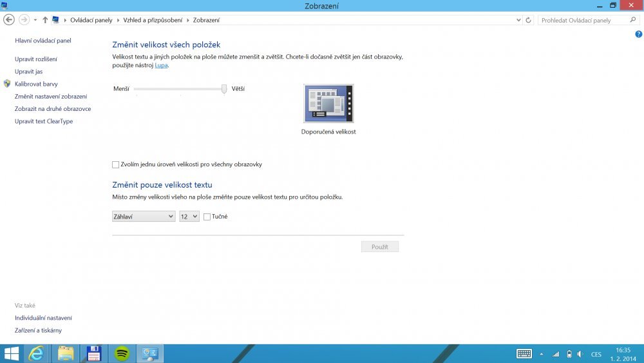Open Spotify from the taskbar
The height and width of the screenshot is (363, 644).
pos(122,353)
